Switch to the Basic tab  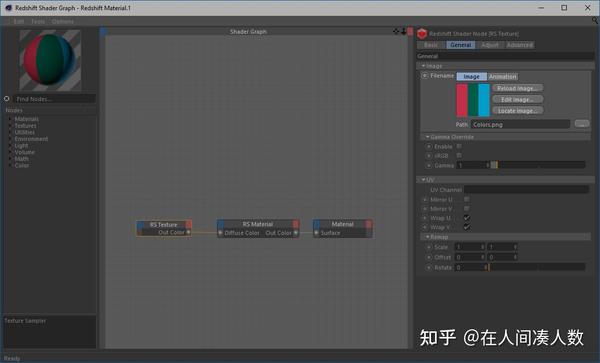[x=431, y=45]
